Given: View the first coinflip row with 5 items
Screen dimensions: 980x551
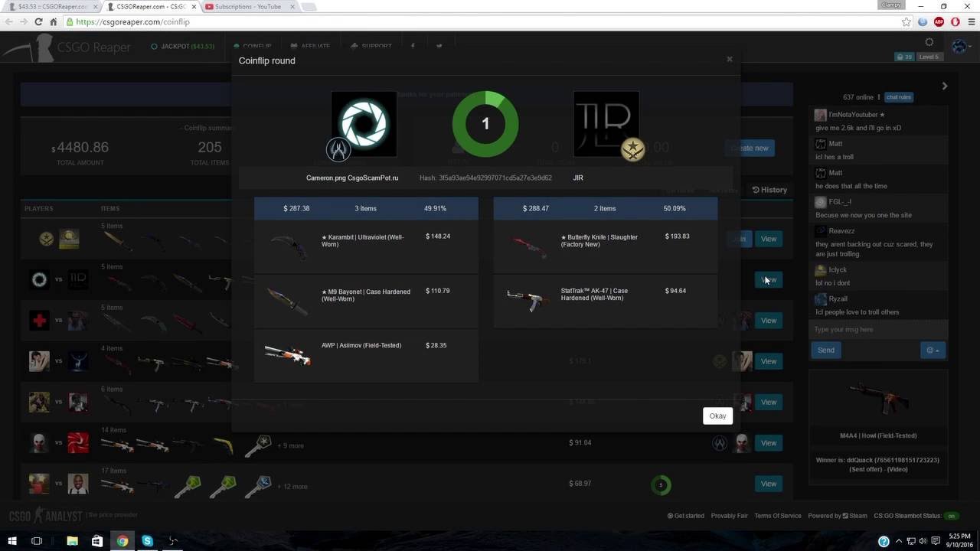Looking at the screenshot, I should [768, 239].
